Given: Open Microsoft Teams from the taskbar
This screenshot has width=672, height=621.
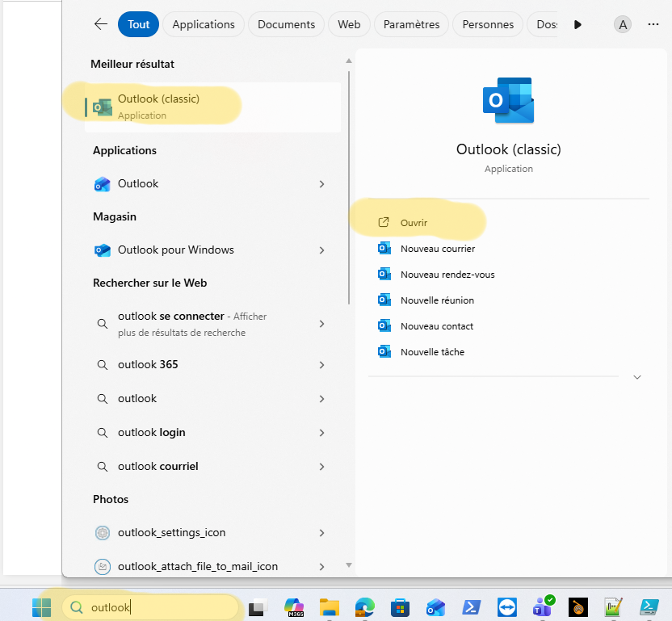Looking at the screenshot, I should 543,606.
